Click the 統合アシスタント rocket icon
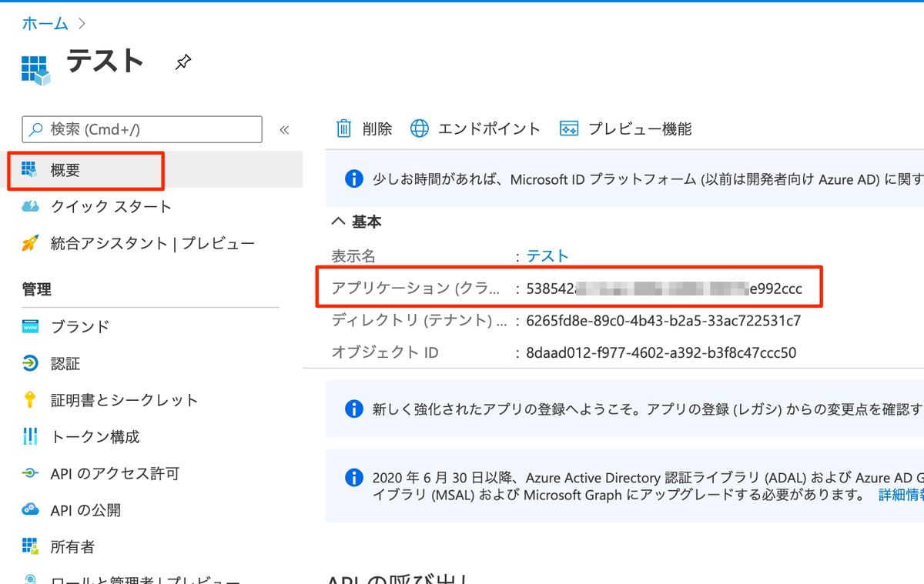924x584 pixels. point(30,243)
